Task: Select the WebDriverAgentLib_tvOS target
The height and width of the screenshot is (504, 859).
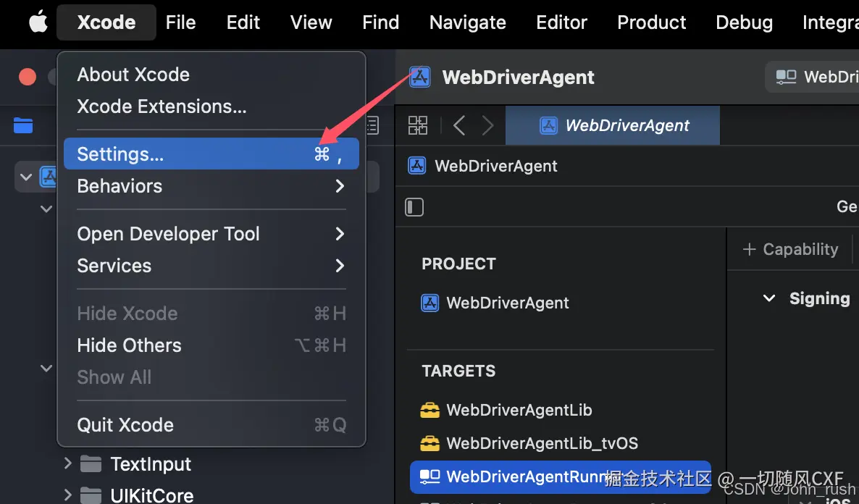Action: click(x=542, y=443)
